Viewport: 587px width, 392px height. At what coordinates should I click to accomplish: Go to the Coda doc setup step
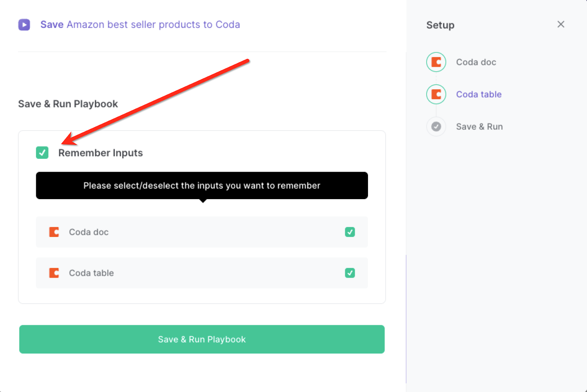pyautogui.click(x=476, y=62)
